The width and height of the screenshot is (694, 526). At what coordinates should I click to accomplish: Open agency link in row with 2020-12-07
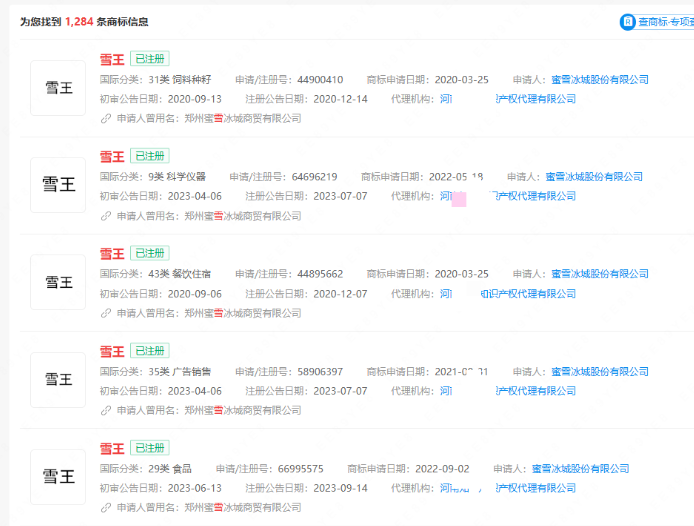(508, 294)
